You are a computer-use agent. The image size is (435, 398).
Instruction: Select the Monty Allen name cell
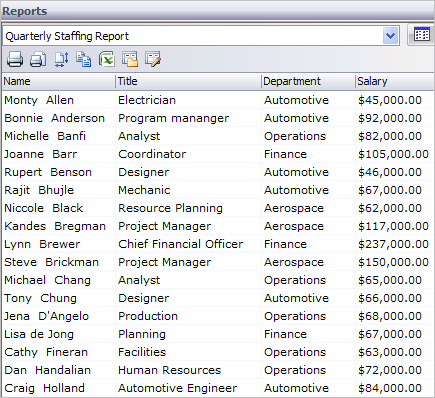59,100
